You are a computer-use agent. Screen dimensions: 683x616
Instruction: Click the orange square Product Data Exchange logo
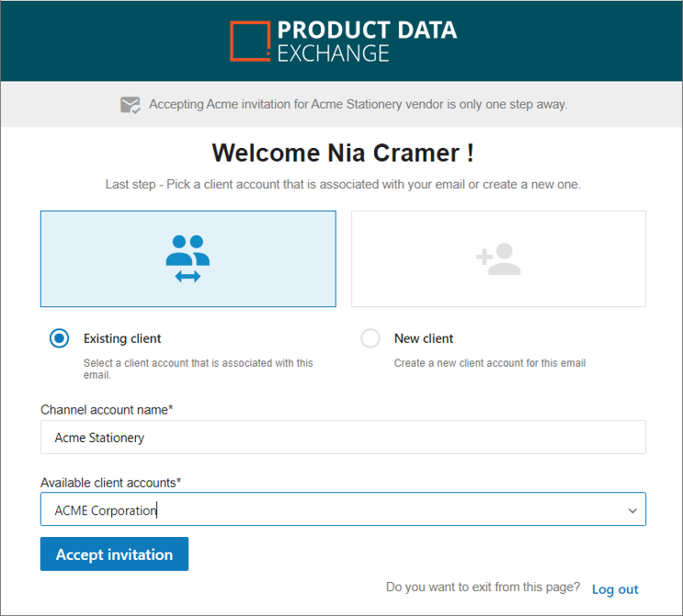(250, 41)
